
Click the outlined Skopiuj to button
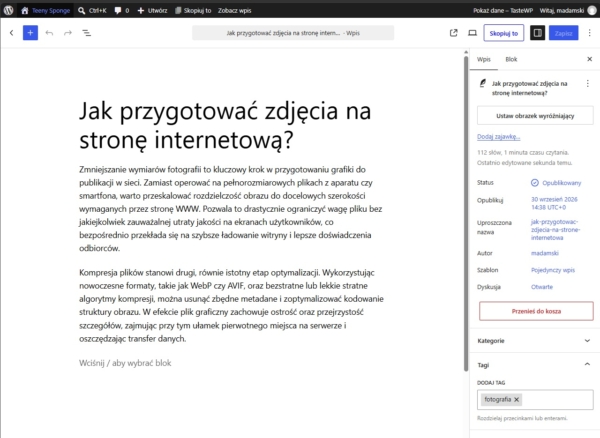(x=504, y=33)
